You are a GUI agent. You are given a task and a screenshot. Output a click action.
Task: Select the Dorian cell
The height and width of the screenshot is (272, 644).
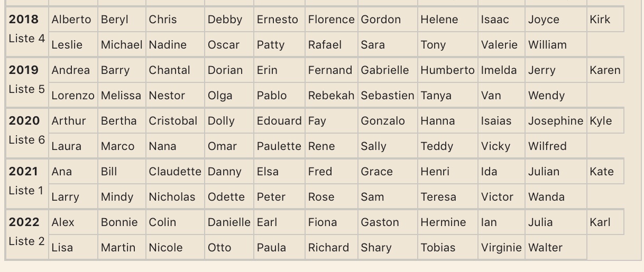225,70
